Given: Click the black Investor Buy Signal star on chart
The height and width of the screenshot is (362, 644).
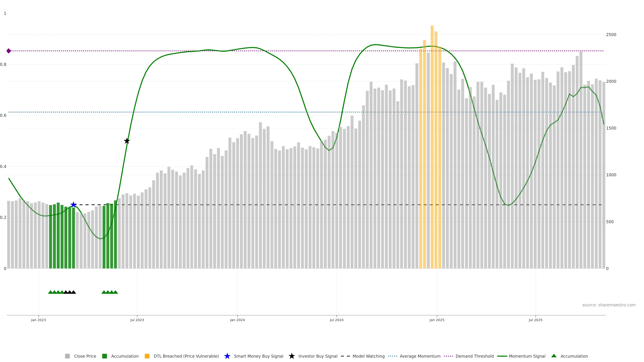Looking at the screenshot, I should tap(127, 141).
